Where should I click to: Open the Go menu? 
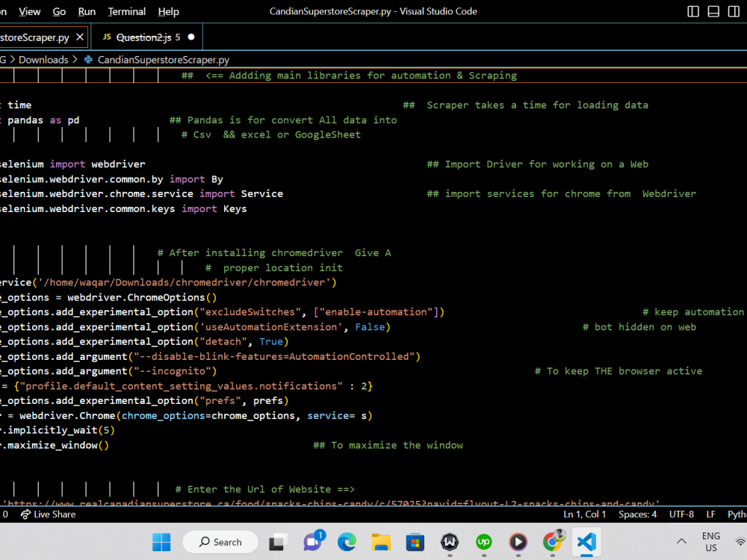pos(59,11)
